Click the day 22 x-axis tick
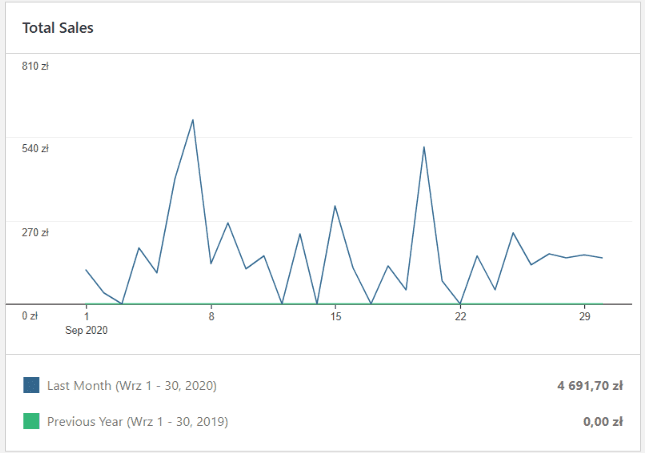645x453 pixels. pyautogui.click(x=460, y=316)
